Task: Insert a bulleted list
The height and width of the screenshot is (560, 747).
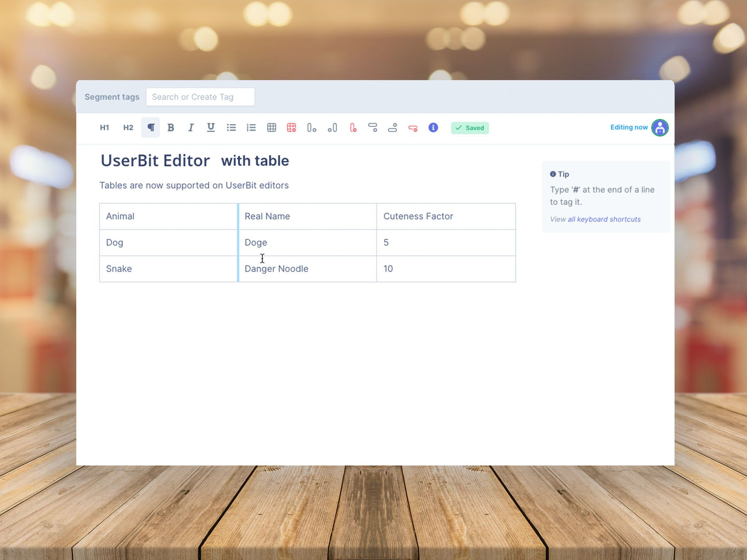Action: tap(231, 128)
